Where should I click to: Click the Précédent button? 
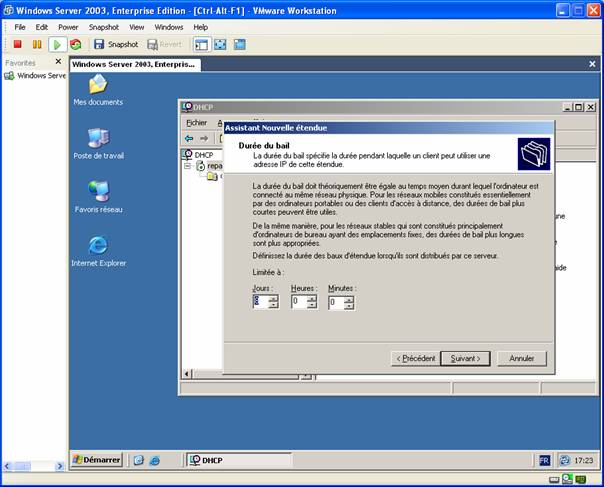(416, 359)
